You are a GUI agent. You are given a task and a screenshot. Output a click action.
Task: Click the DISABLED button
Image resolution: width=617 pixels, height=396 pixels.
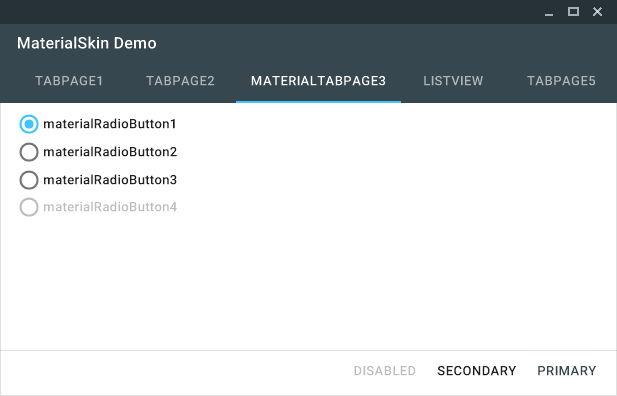click(x=384, y=371)
